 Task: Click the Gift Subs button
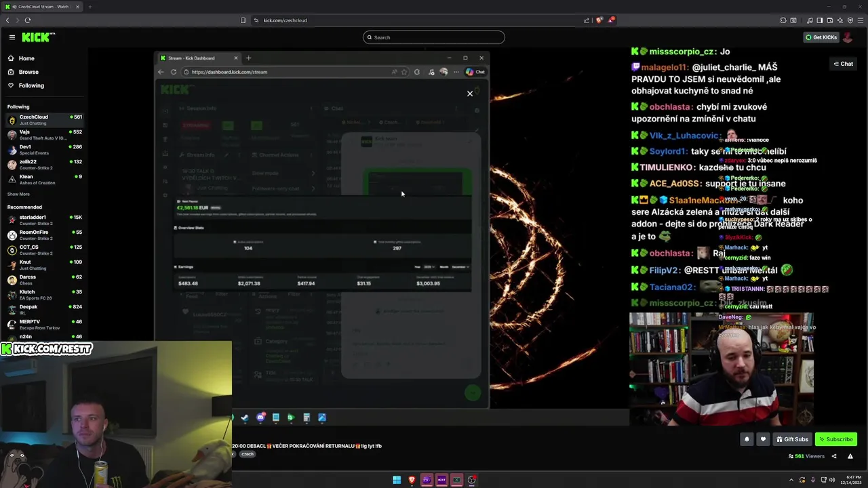click(792, 439)
